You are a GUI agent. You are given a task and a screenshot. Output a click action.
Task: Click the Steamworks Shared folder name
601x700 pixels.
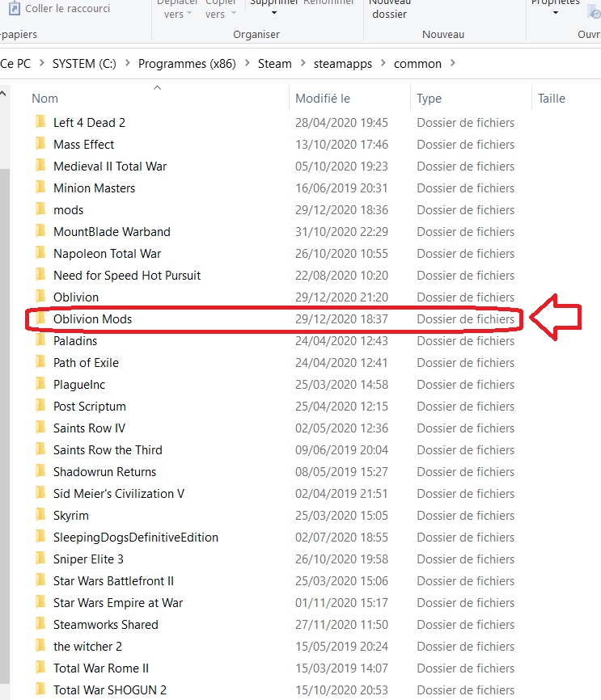point(105,625)
